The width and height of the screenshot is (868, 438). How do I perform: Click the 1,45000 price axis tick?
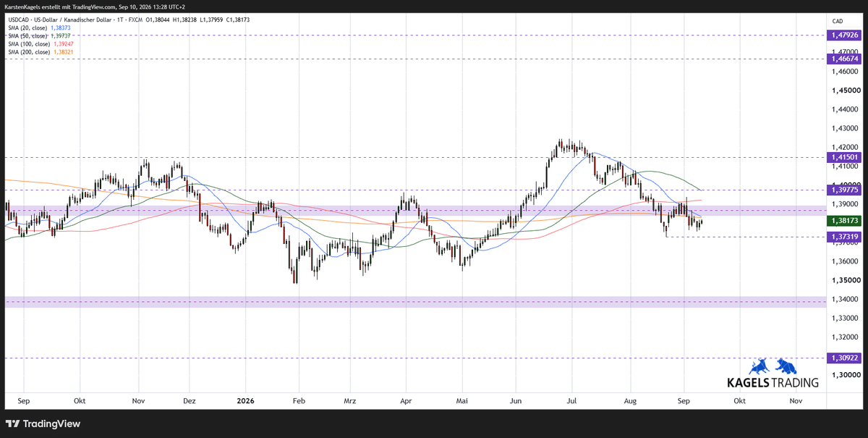tap(845, 90)
